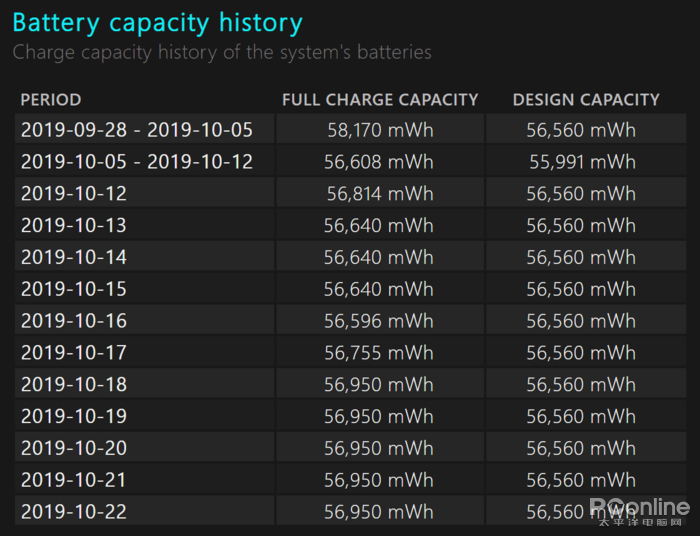Click the Battery capacity history heading

[x=157, y=22]
